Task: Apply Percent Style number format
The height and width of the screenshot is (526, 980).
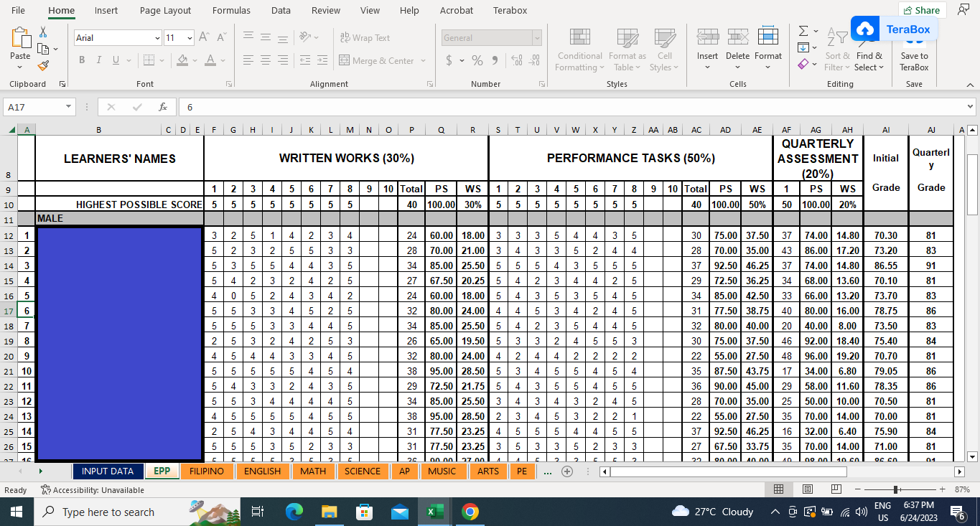Action: pyautogui.click(x=477, y=61)
